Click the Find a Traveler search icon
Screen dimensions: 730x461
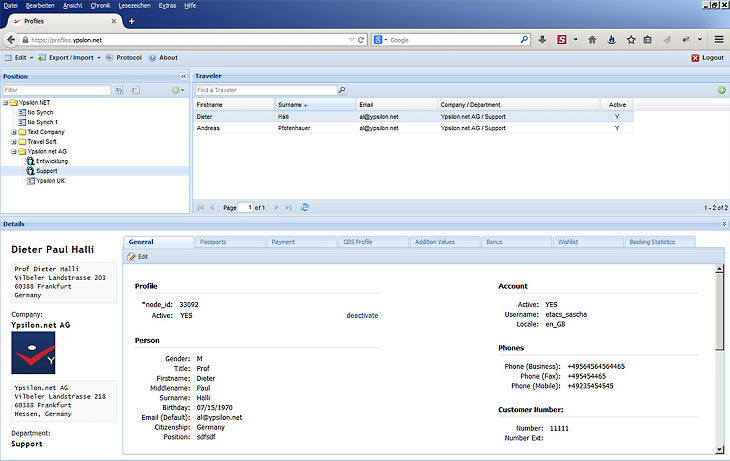(342, 90)
